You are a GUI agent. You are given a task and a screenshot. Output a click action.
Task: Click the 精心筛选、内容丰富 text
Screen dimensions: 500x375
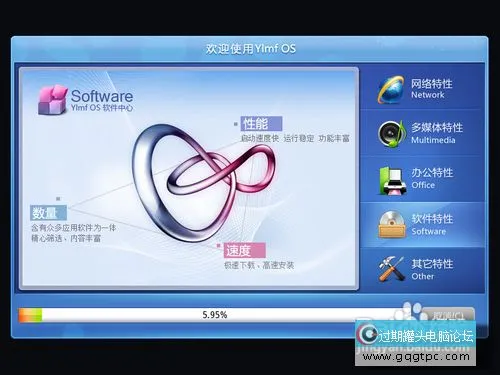(x=66, y=238)
